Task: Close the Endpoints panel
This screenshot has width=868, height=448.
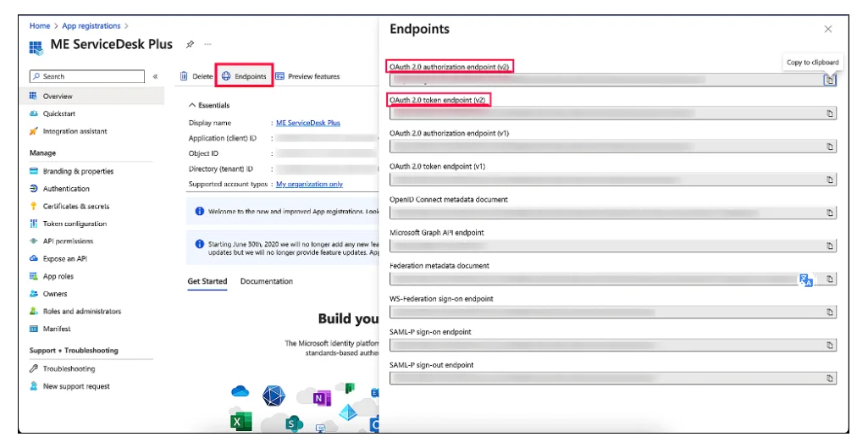Action: click(828, 29)
